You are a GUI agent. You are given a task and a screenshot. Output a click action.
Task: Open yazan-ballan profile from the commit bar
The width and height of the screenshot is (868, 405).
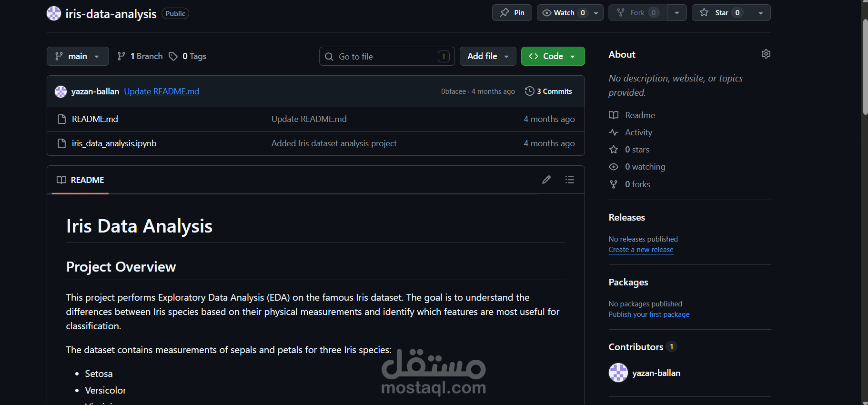pos(95,91)
